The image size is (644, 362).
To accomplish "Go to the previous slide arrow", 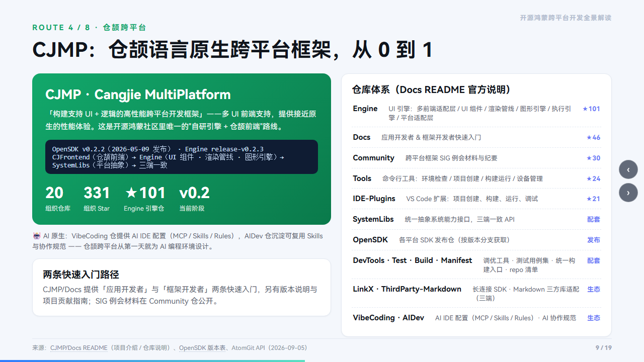I will click(628, 169).
